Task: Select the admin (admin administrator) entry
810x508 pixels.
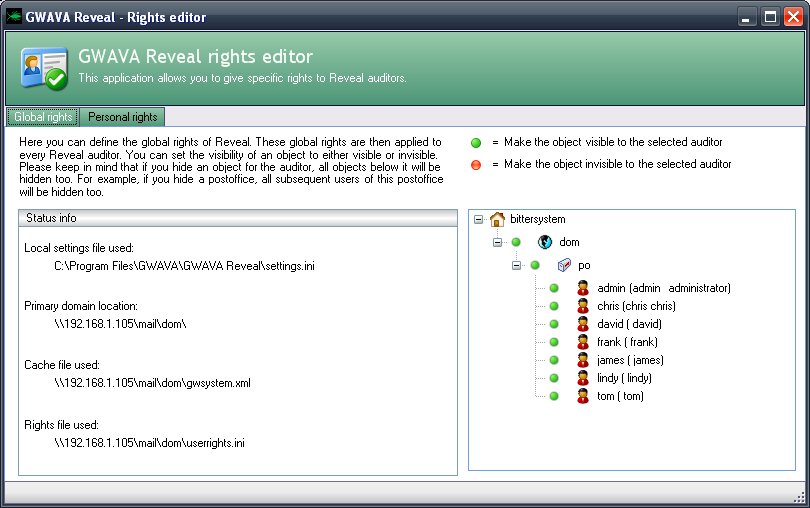Action: click(x=663, y=288)
